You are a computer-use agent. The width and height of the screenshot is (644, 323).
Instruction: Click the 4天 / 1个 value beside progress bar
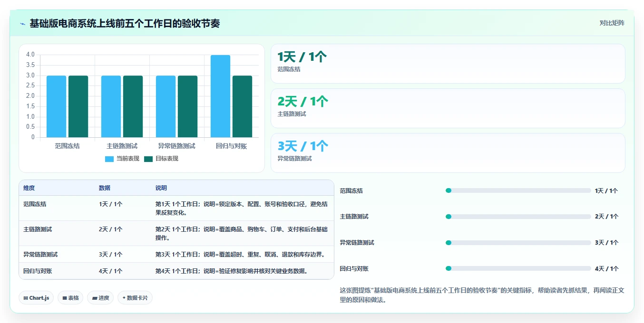(606, 269)
